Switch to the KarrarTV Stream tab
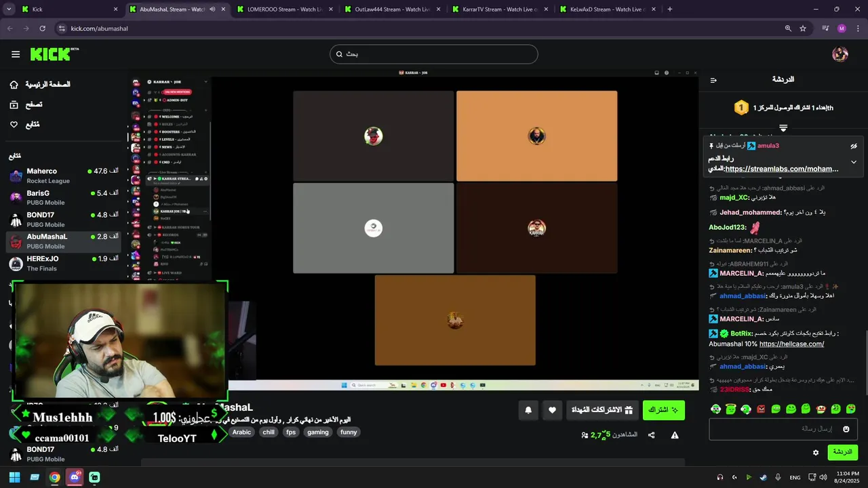Viewport: 868px width, 488px height. (500, 9)
